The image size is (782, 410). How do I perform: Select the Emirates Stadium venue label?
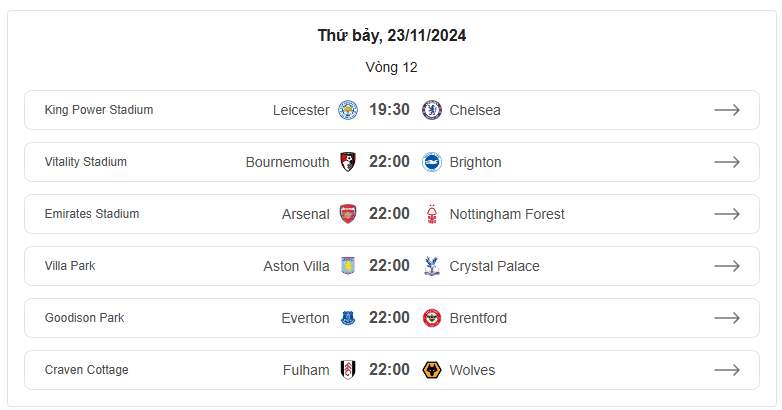click(92, 214)
